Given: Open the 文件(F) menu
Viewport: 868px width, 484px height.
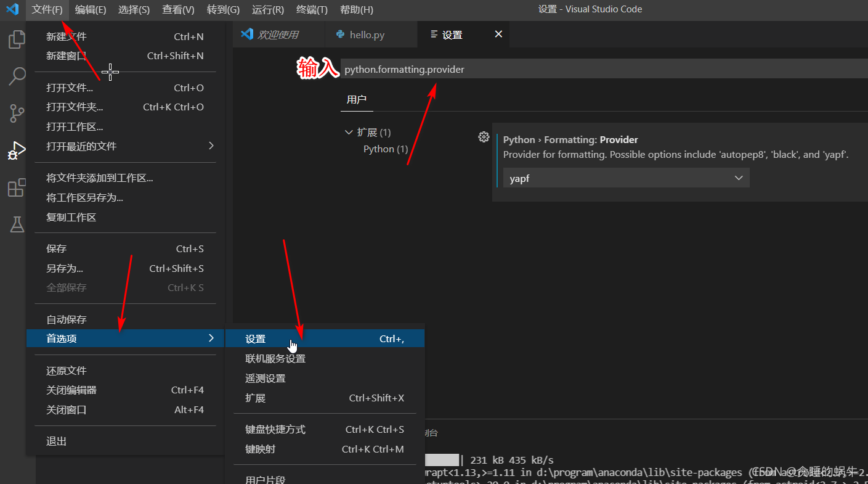Looking at the screenshot, I should click(47, 9).
